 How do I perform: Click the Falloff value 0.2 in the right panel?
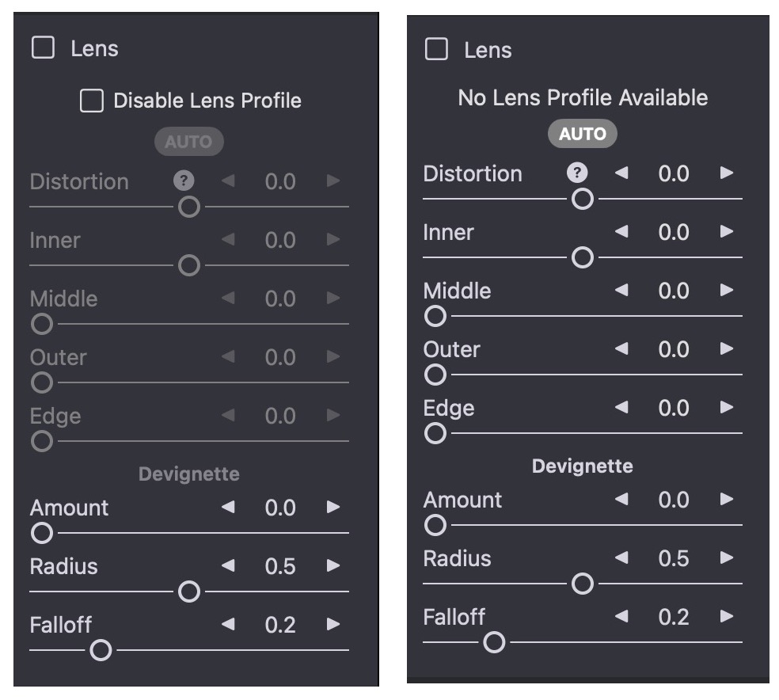click(674, 617)
